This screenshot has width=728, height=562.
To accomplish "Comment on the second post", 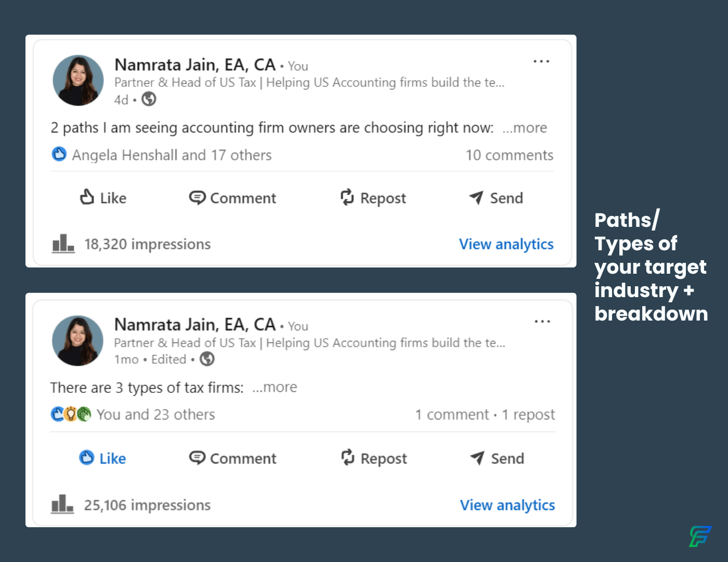I will 232,458.
